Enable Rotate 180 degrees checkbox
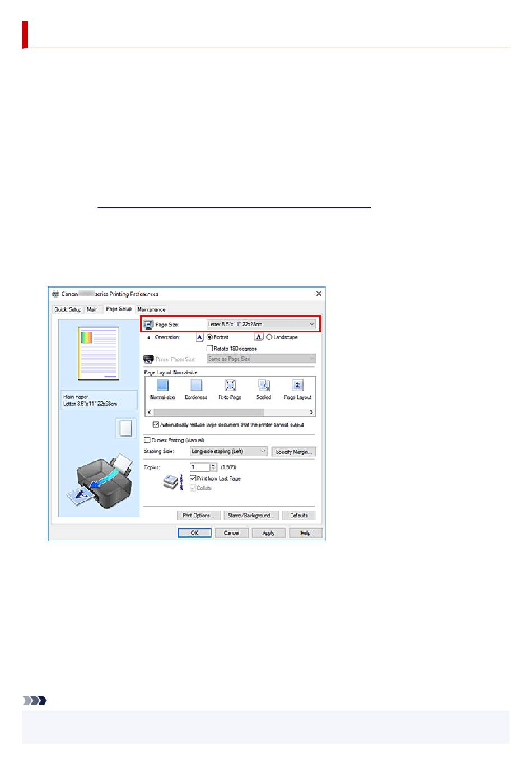Image resolution: width=532 pixels, height=783 pixels. 210,349
